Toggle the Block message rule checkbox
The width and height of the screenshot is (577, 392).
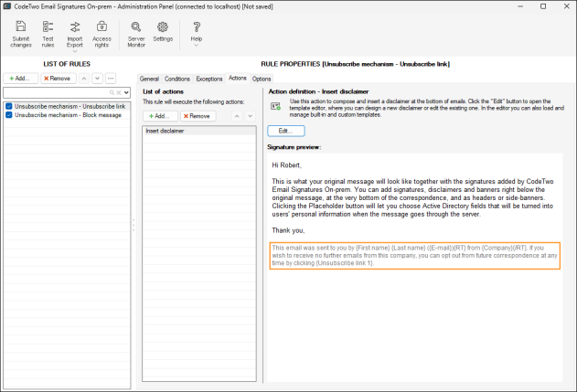(x=9, y=115)
